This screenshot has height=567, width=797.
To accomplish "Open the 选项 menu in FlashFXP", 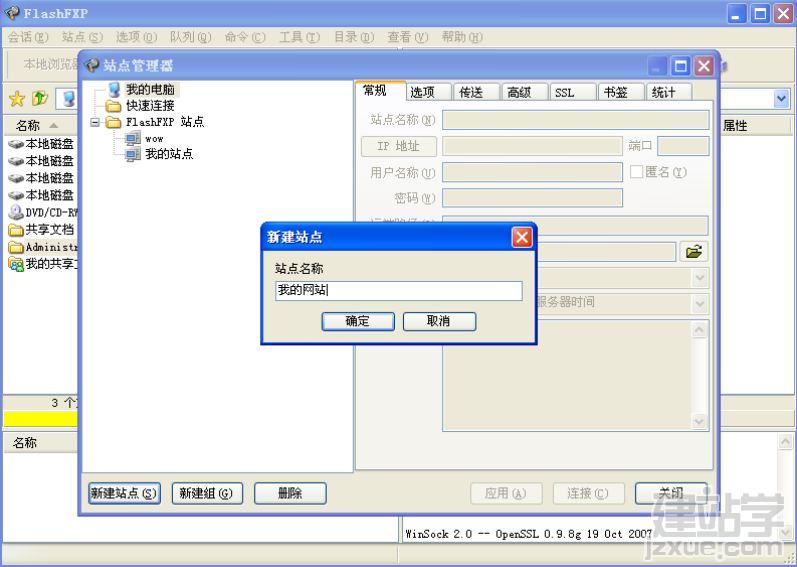I will click(x=136, y=37).
